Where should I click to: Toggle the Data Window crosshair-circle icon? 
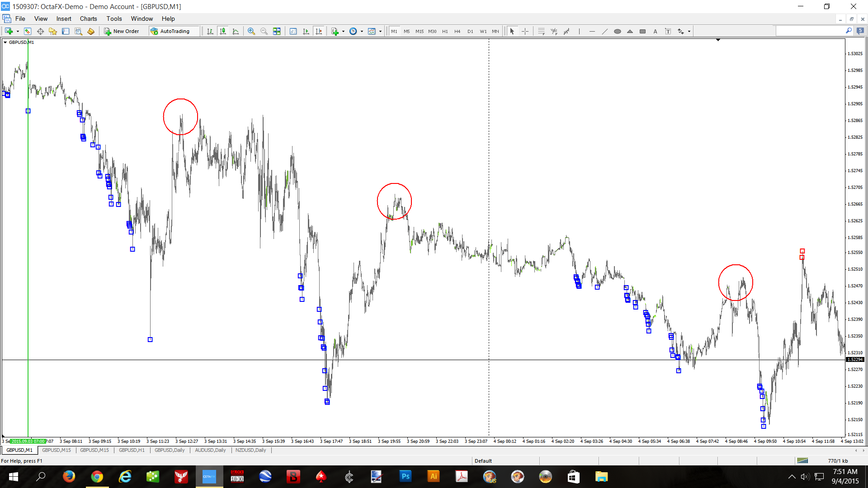(40, 31)
